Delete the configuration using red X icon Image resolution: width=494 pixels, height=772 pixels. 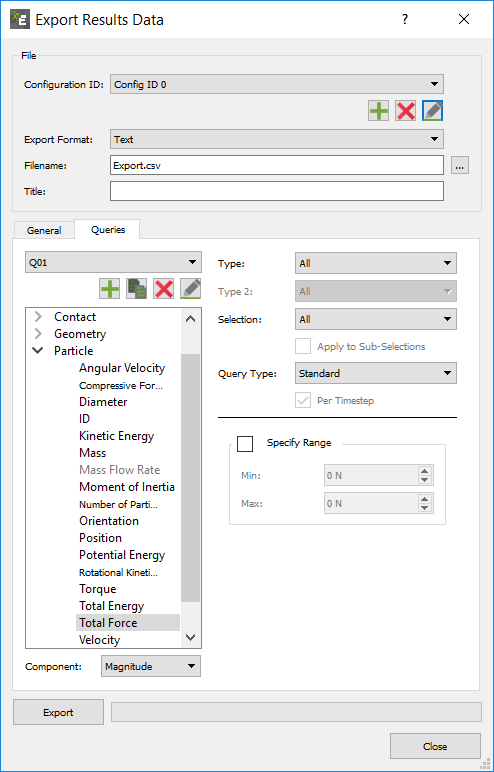(405, 111)
